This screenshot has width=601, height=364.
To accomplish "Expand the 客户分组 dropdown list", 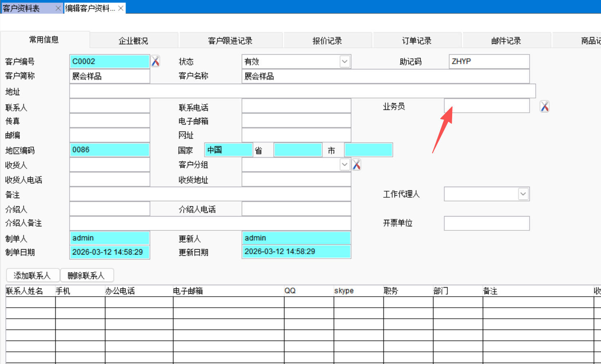I will pos(345,165).
